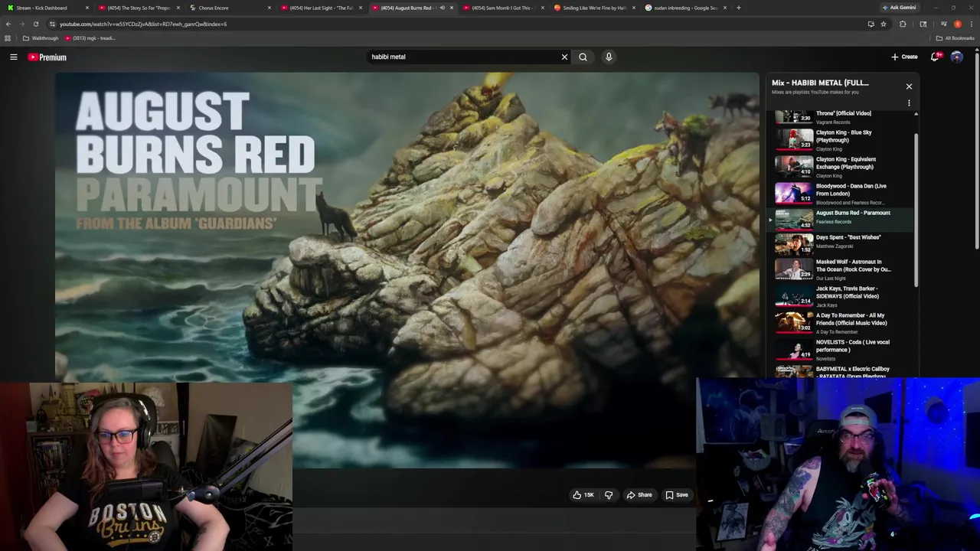Click the Paramount video player
This screenshot has width=980, height=551.
[x=407, y=269]
